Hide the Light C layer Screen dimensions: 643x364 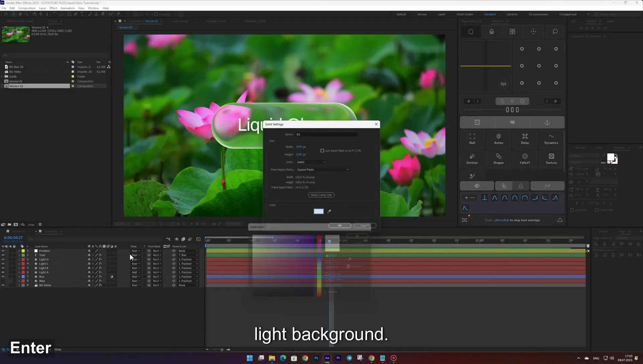click(3, 264)
